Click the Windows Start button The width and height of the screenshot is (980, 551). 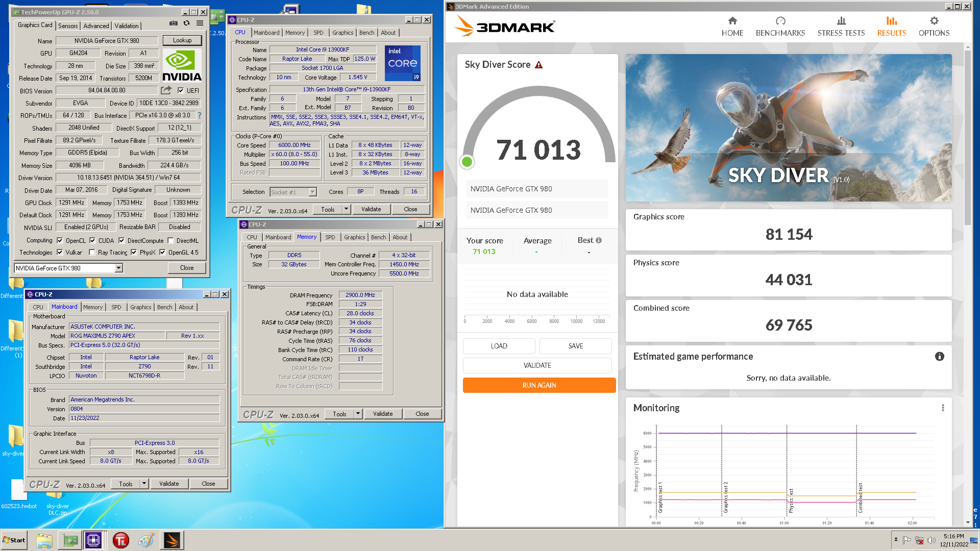click(x=14, y=540)
